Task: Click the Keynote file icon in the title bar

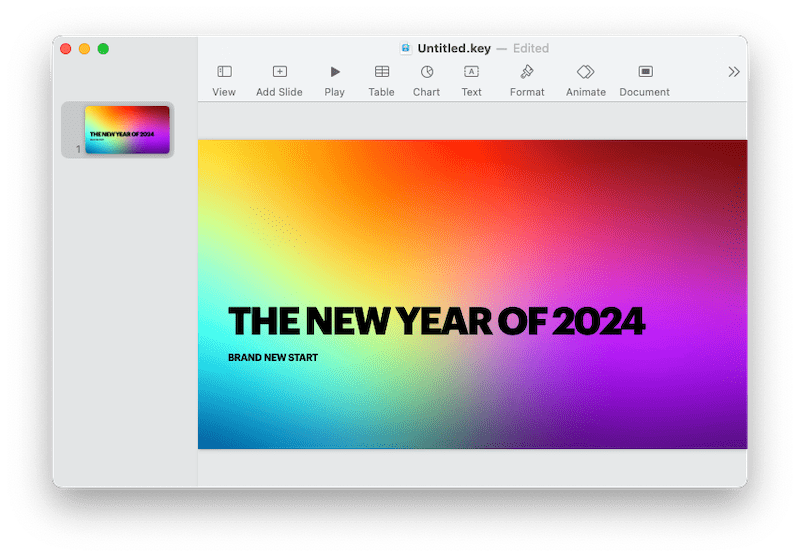Action: click(406, 48)
